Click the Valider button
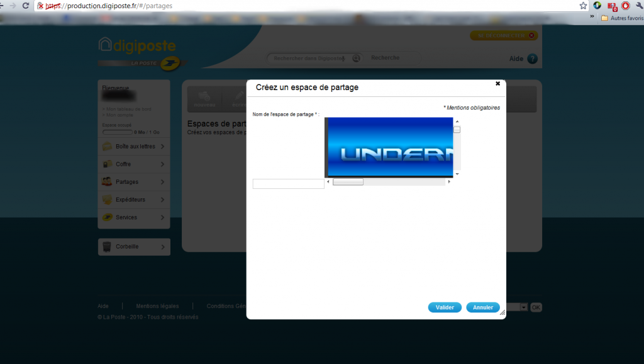 click(x=445, y=307)
